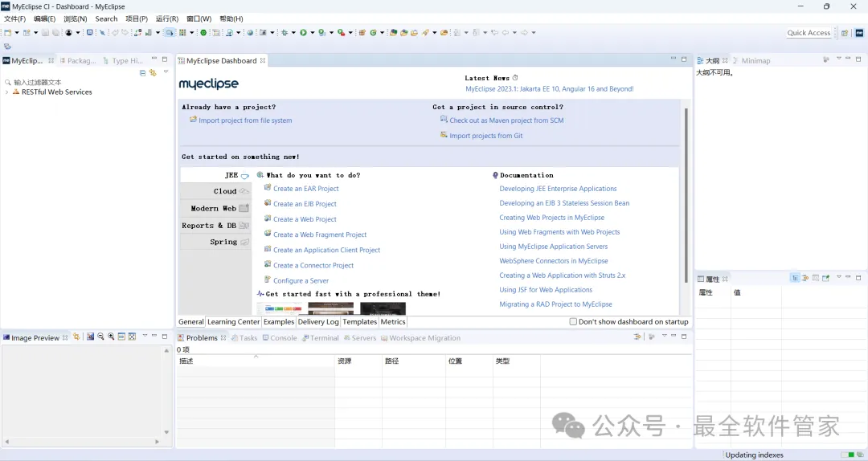The width and height of the screenshot is (868, 461).
Task: Switch to the Minimap tab
Action: (x=751, y=61)
